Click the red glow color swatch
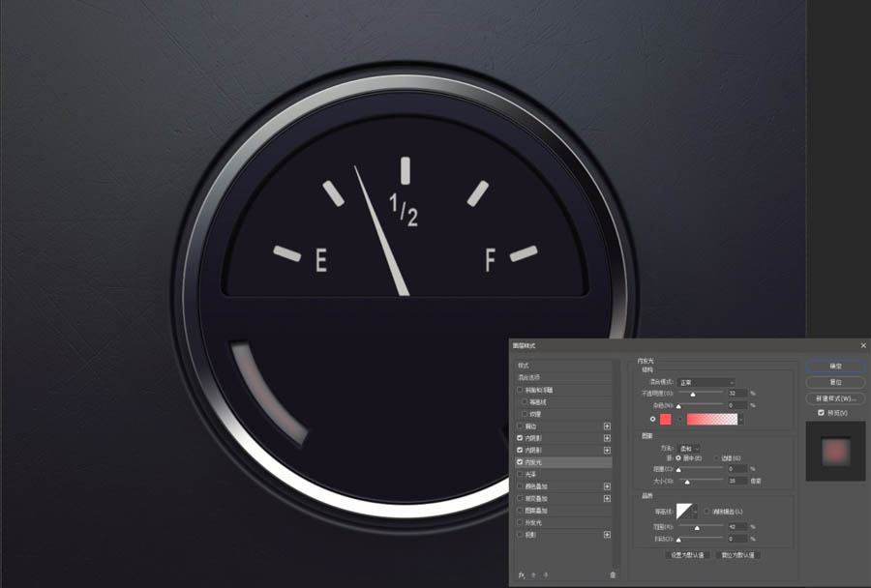The width and height of the screenshot is (871, 588). 666,419
